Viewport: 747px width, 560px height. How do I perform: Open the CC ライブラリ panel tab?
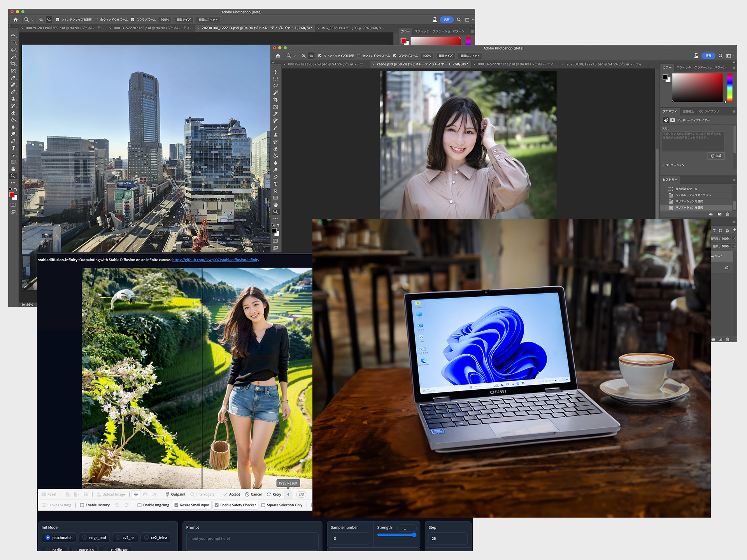[x=708, y=111]
